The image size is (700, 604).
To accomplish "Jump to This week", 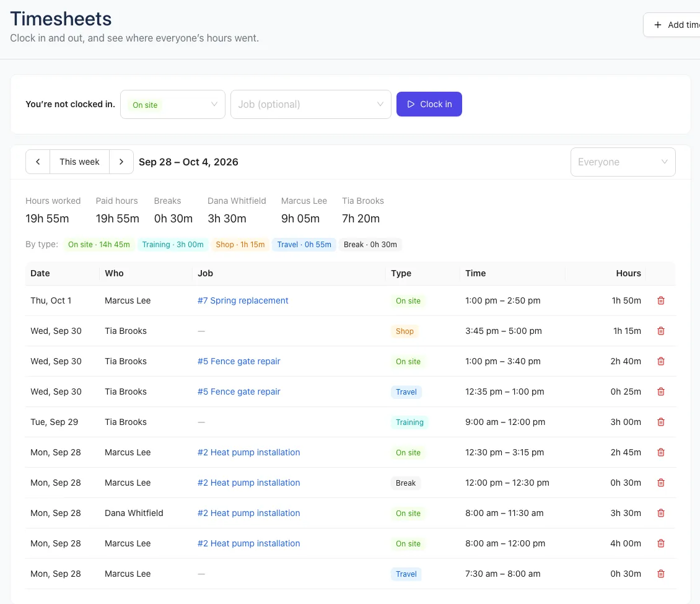I will [x=79, y=162].
